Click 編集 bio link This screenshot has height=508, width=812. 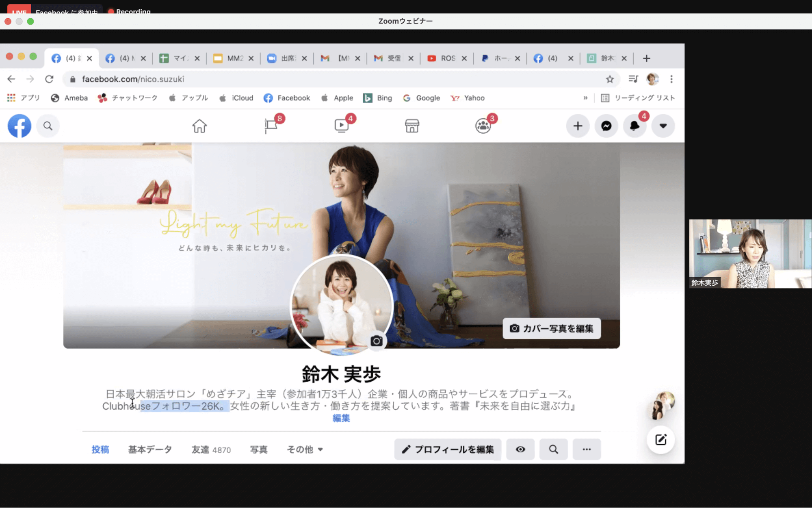tap(341, 418)
